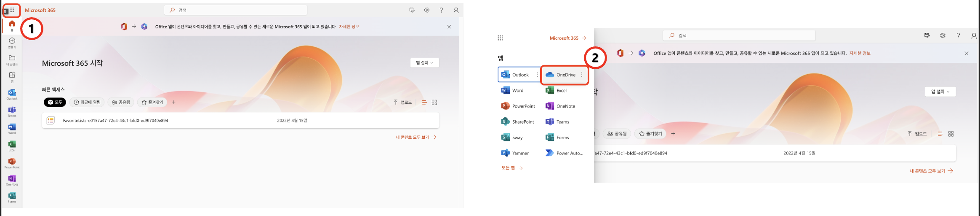The image size is (980, 216).
Task: Select the 즐겨찾기 filter in the left screenshot
Action: pos(152,102)
